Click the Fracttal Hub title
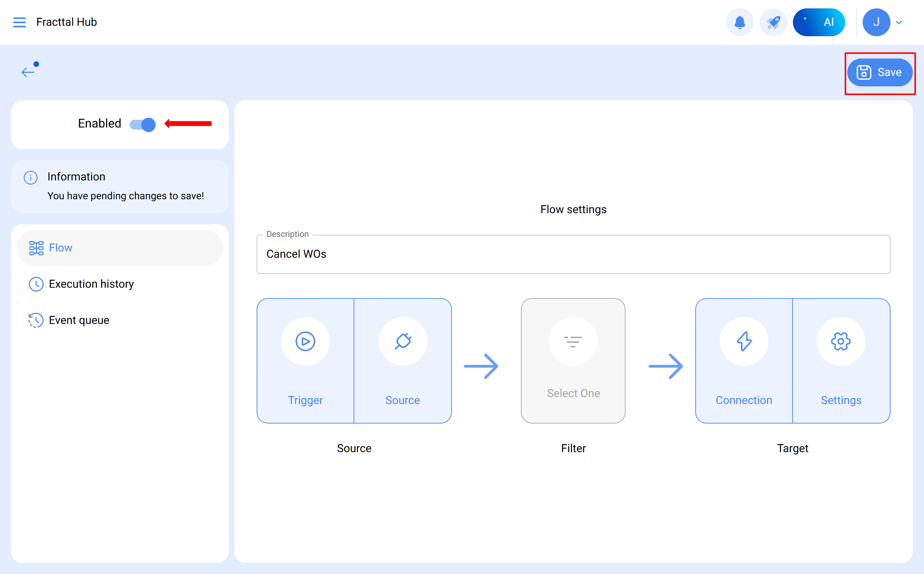 pos(67,22)
